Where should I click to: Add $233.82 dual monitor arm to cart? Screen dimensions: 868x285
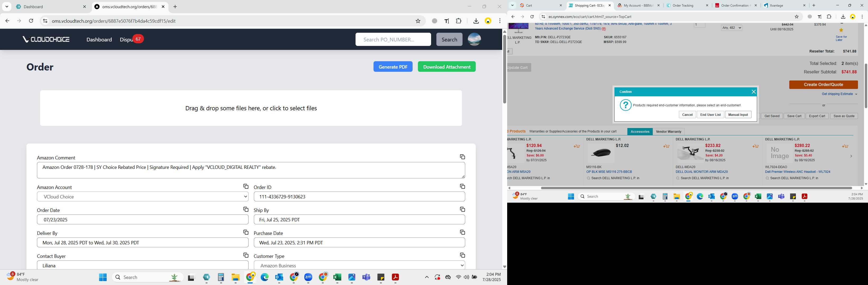pos(755,146)
